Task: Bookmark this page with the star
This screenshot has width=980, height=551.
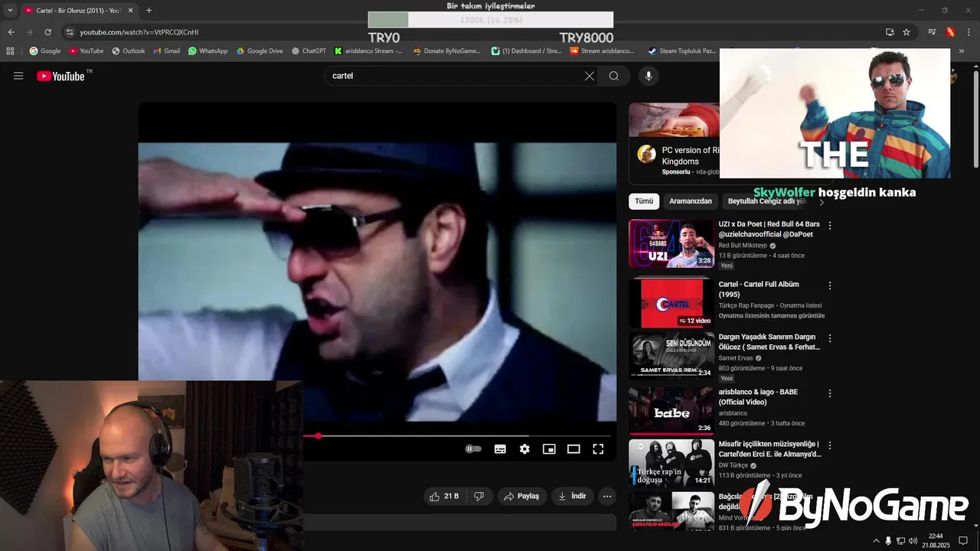Action: pyautogui.click(x=906, y=32)
